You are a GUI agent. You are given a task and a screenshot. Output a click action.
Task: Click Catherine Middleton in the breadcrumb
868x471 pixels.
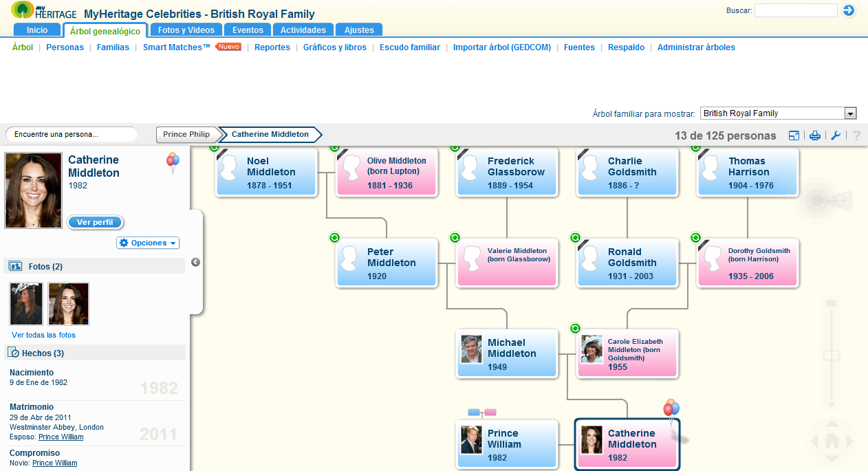click(270, 134)
